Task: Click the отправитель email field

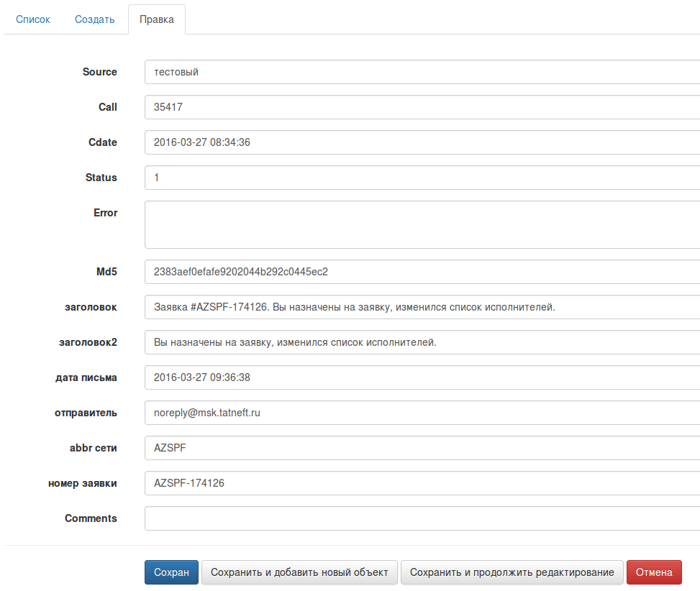Action: [x=422, y=413]
